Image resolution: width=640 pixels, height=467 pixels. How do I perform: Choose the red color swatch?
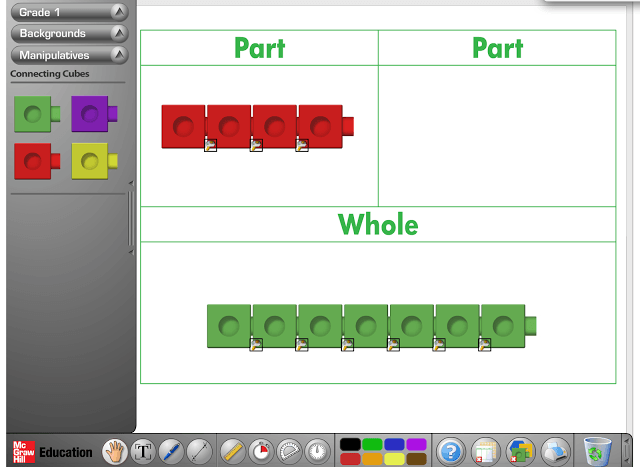(350, 458)
